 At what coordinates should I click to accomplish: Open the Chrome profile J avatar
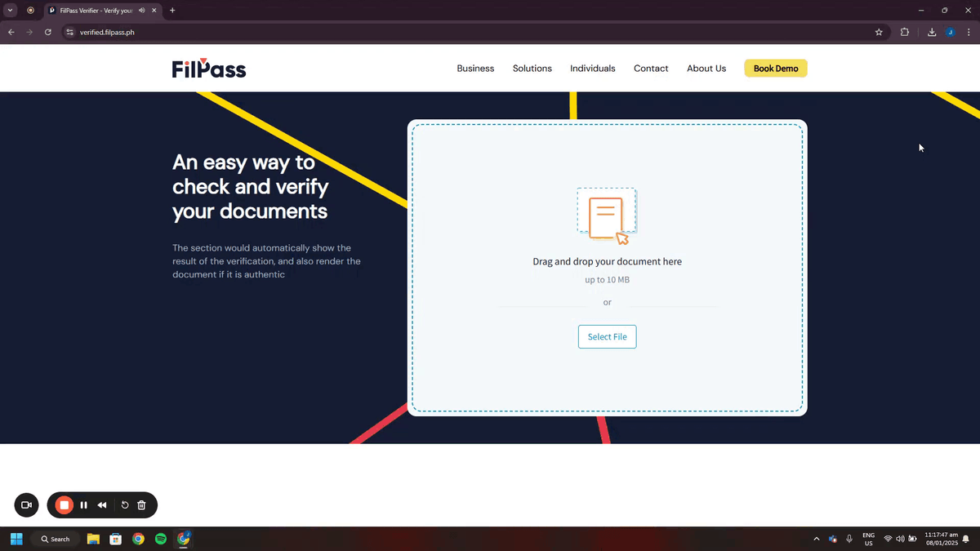[950, 32]
